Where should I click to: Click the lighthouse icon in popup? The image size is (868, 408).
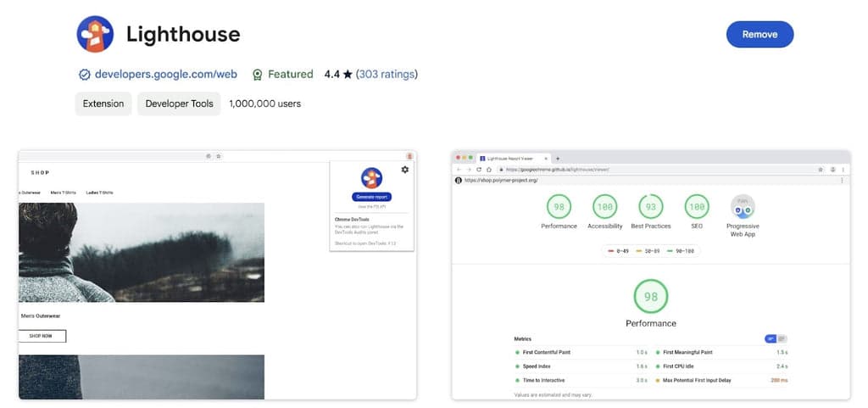tap(371, 177)
